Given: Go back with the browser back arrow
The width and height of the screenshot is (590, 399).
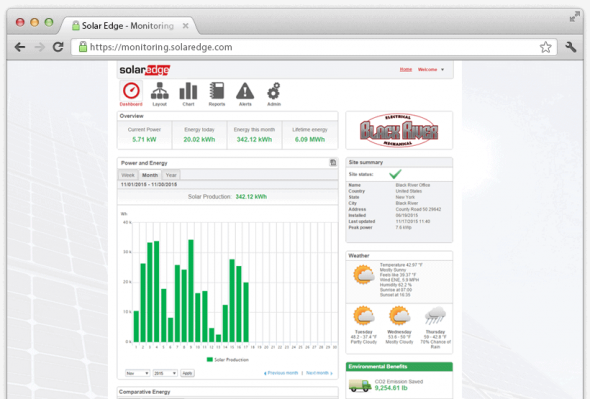Looking at the screenshot, I should 20,47.
